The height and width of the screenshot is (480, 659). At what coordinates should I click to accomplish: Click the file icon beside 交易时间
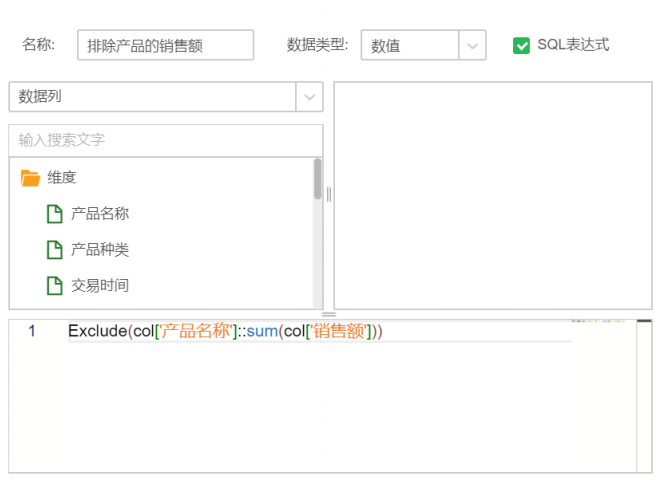(54, 286)
